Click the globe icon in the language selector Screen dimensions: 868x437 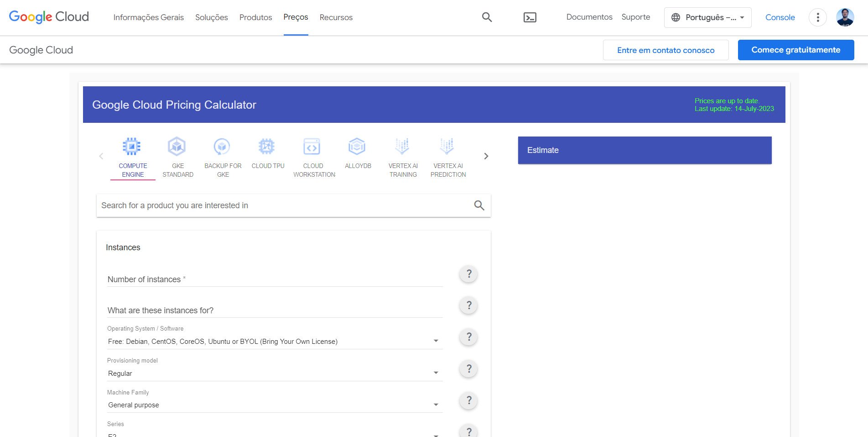coord(676,17)
